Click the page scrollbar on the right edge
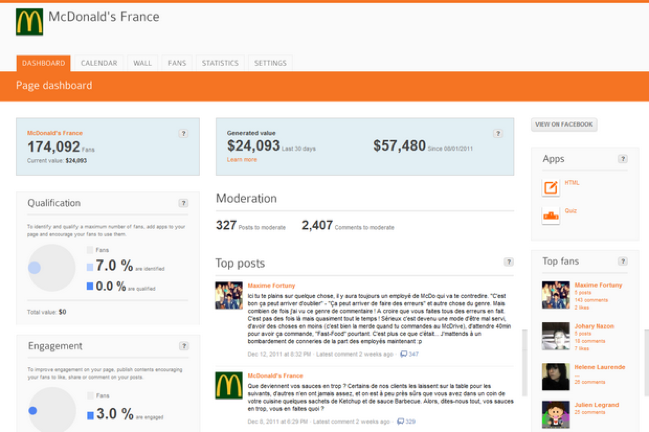This screenshot has width=649, height=432. pos(647,362)
